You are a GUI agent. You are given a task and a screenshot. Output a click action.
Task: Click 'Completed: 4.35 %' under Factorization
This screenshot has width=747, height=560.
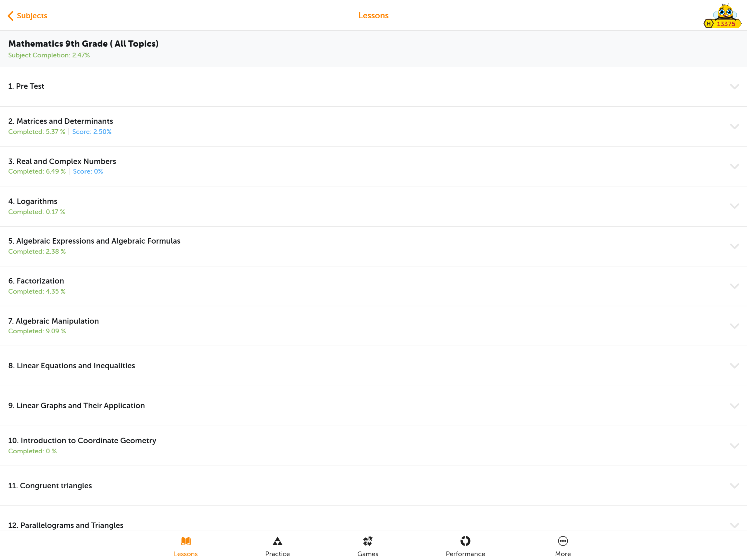click(37, 291)
